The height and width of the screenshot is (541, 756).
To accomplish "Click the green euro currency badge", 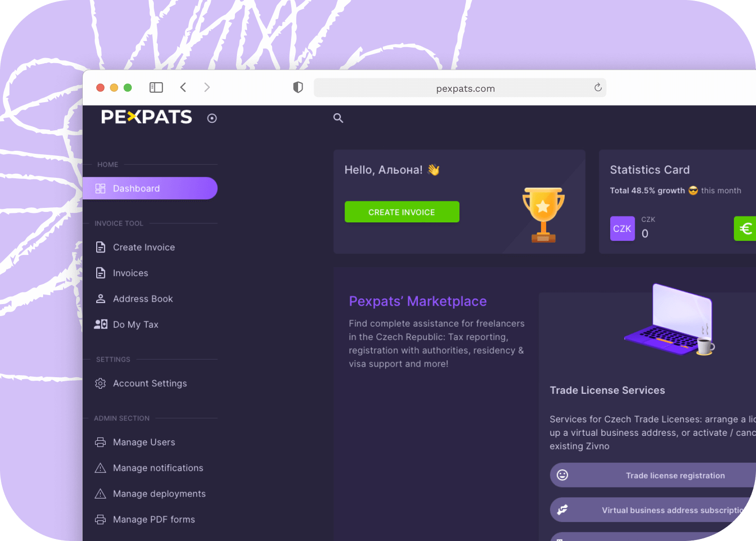I will pos(745,228).
